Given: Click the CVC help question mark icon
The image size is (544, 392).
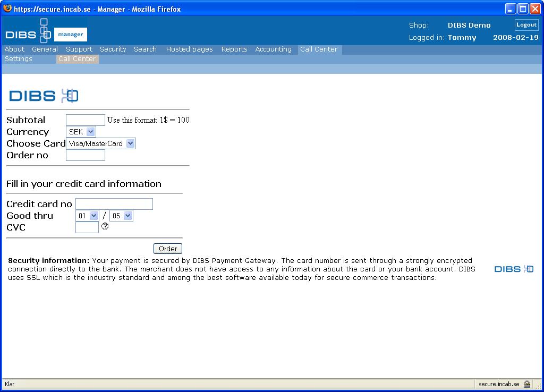Looking at the screenshot, I should [105, 226].
